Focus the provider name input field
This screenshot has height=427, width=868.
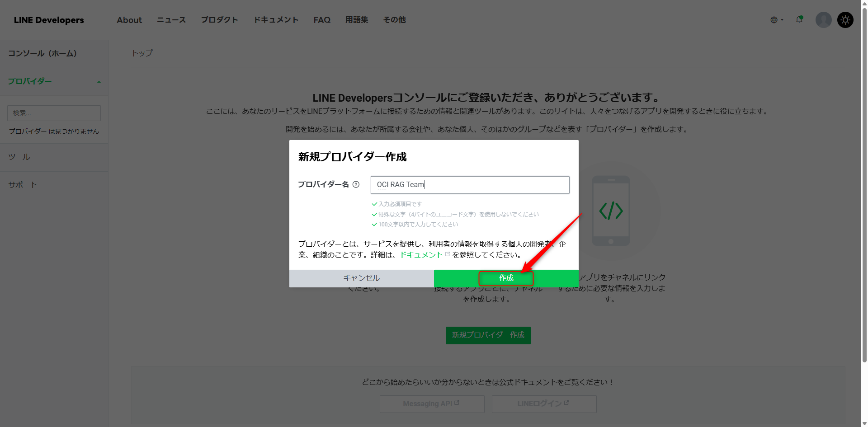tap(470, 185)
